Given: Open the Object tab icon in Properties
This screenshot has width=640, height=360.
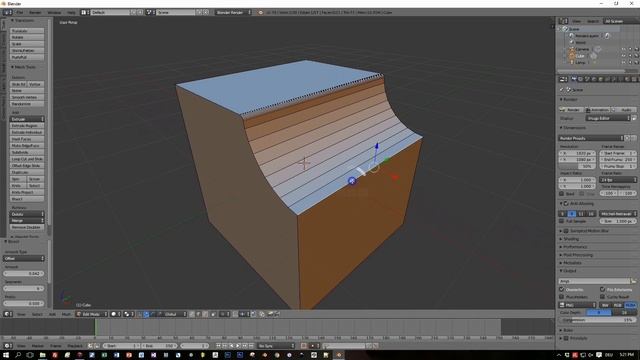Looking at the screenshot, I should pos(600,79).
